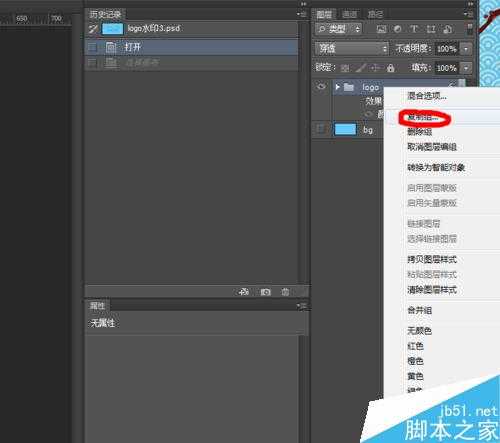Click the document icon on the 打开 history state

(111, 47)
